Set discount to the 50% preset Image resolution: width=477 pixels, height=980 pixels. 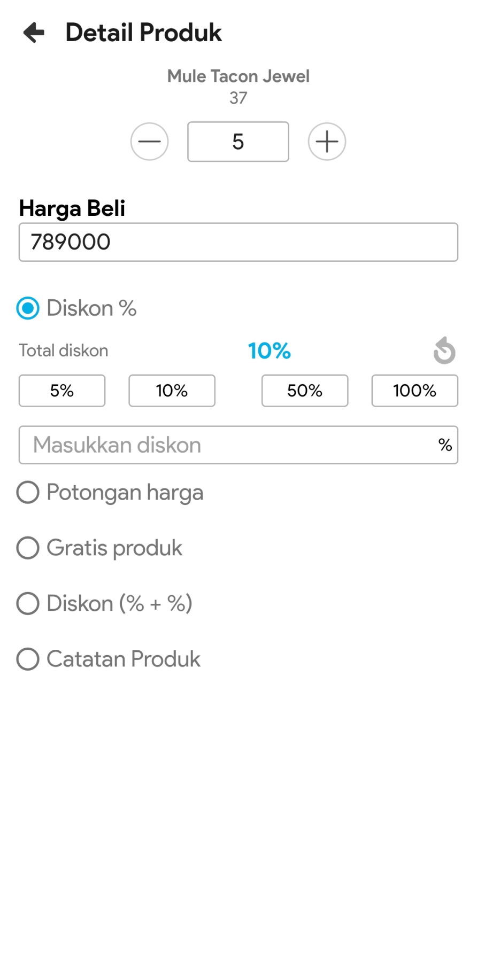click(305, 391)
